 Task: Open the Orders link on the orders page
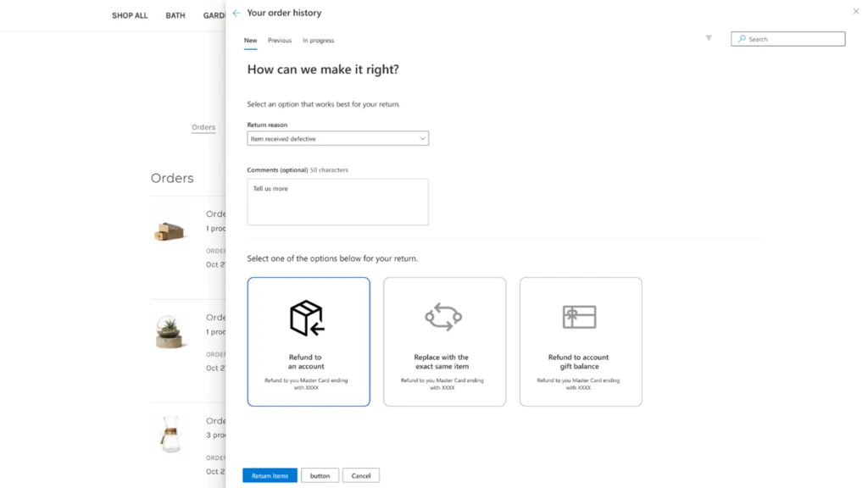203,126
